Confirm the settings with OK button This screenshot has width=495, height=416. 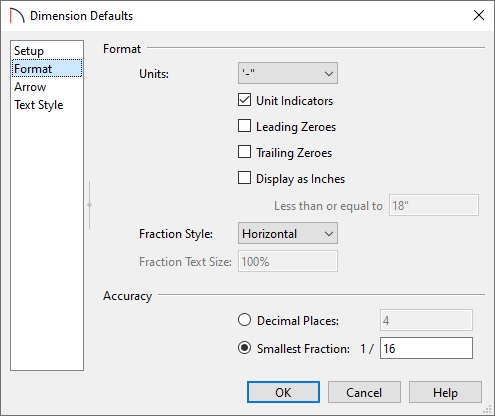pos(283,392)
